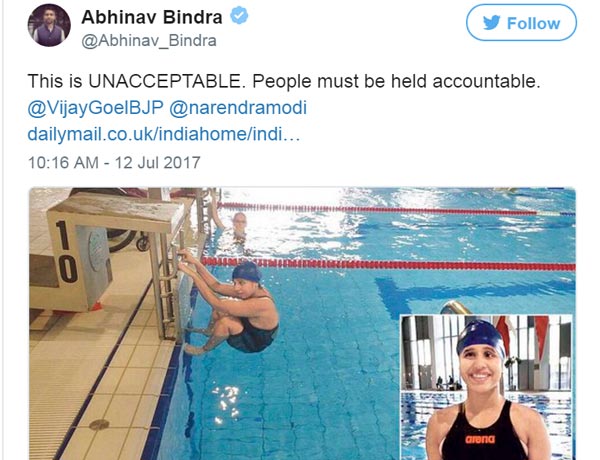Open Abhinav Bindra's profile avatar
The height and width of the screenshot is (460, 600).
pyautogui.click(x=49, y=26)
